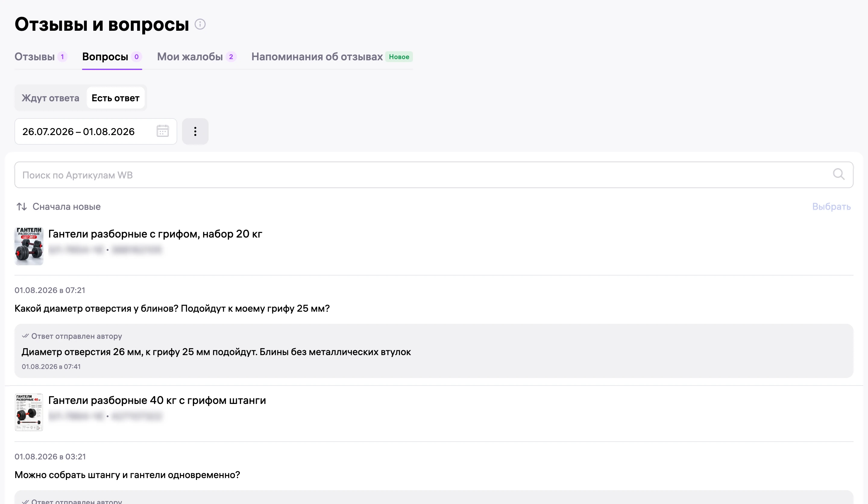Click the info icon next to Отзывы и вопросы
The image size is (868, 504).
pos(200,24)
